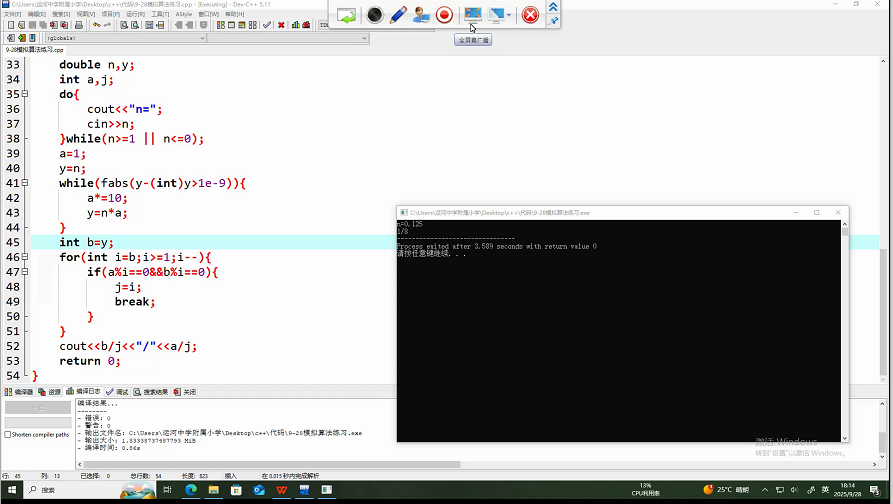The image size is (893, 504).
Task: Open Microsoft Edge from the taskbar
Action: [x=190, y=490]
